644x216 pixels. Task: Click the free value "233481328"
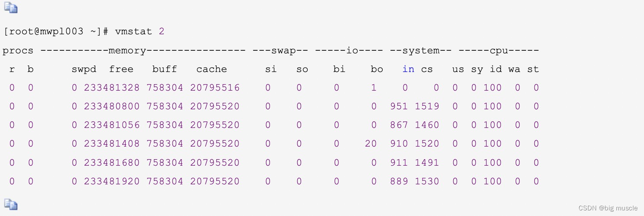(x=112, y=88)
